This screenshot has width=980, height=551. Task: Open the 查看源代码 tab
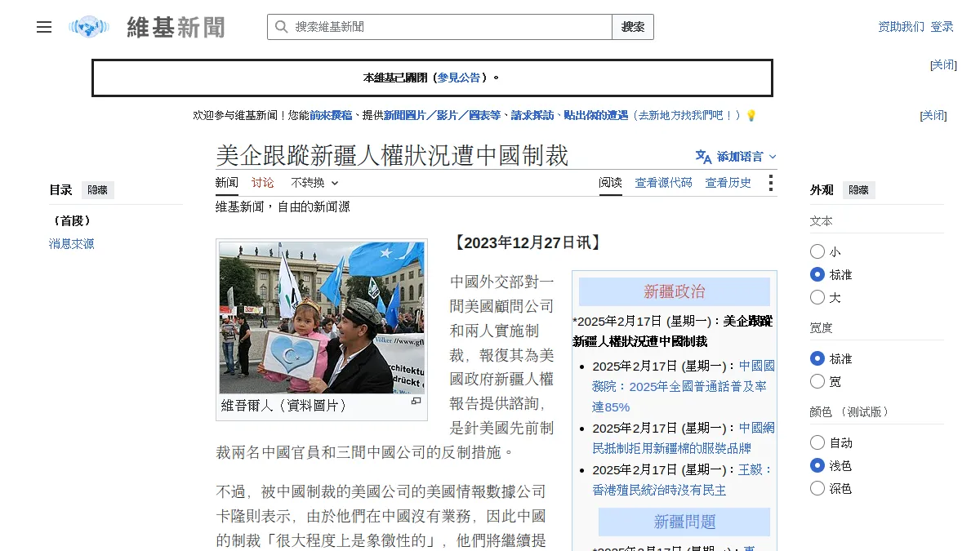click(x=664, y=183)
